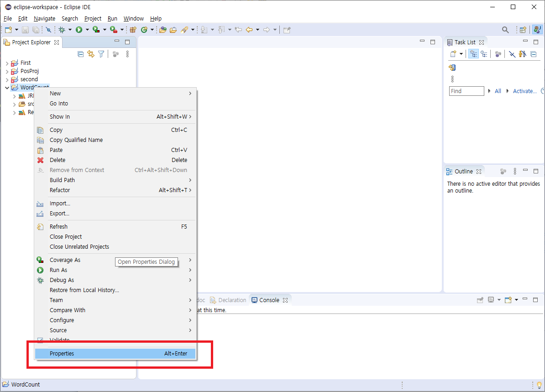Toggle Categorized presentation in Task List
The width and height of the screenshot is (545, 392).
tap(473, 54)
